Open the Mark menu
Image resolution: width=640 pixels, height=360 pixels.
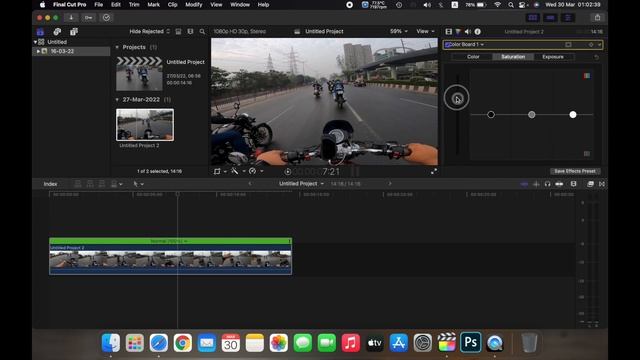tap(153, 5)
